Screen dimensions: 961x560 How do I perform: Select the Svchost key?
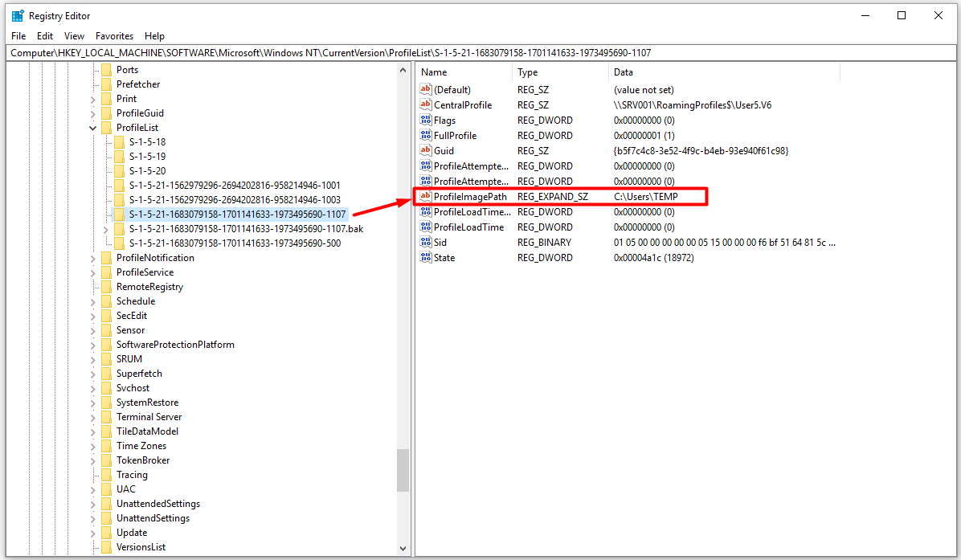point(133,388)
